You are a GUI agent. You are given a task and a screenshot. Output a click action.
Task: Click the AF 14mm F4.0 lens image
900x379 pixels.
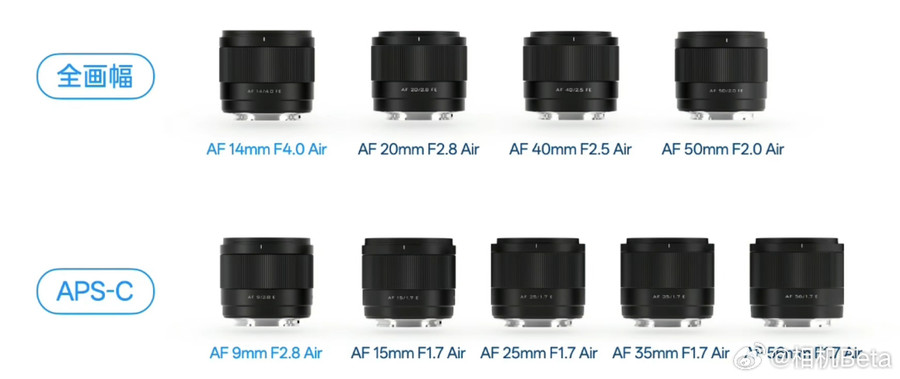click(266, 75)
